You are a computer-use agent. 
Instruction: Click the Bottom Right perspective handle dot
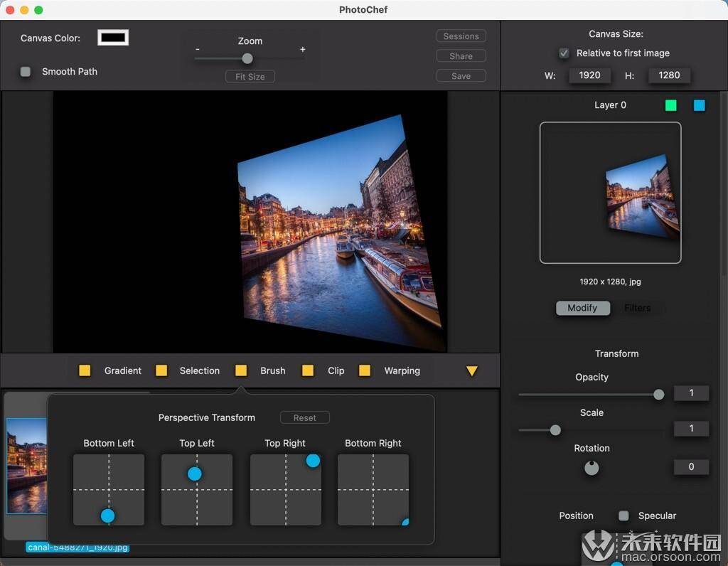(405, 523)
